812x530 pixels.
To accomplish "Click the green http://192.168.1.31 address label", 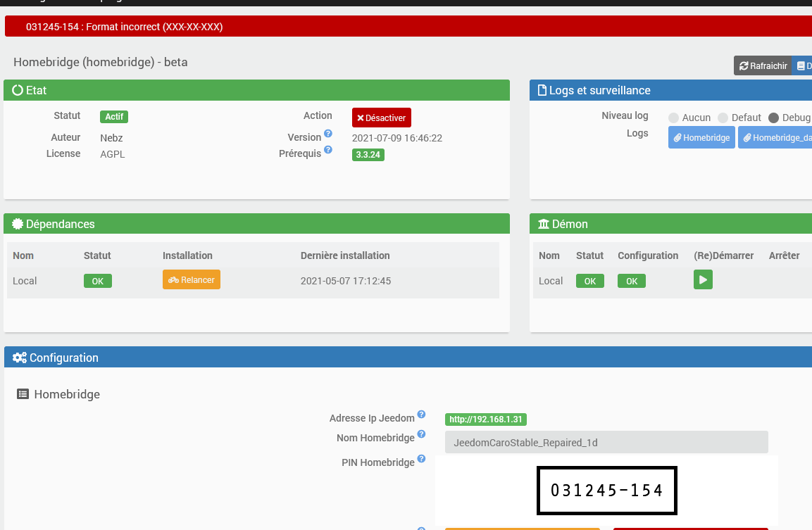I will 486,419.
